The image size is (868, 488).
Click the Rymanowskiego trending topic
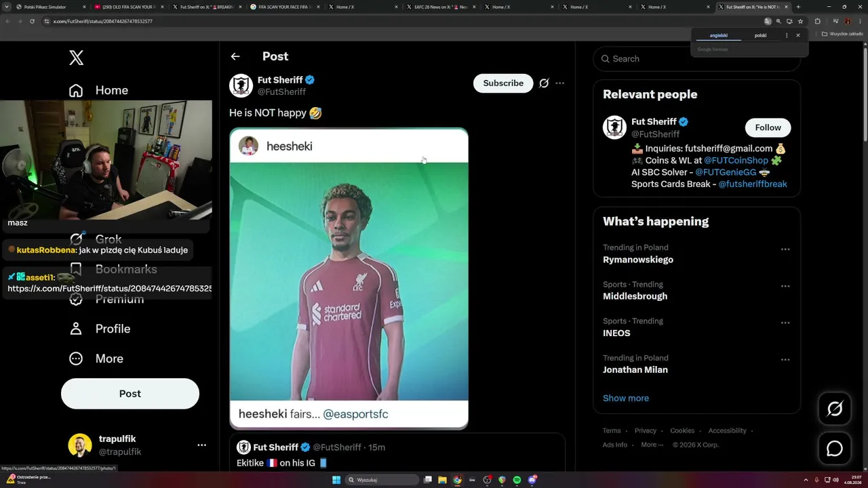[638, 260]
